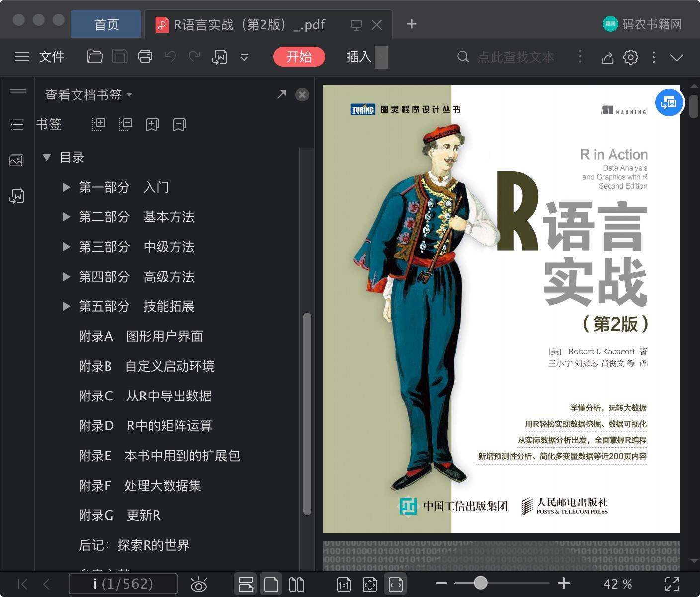
Task: Go to 附录G 更新R bookmark
Action: (x=120, y=515)
